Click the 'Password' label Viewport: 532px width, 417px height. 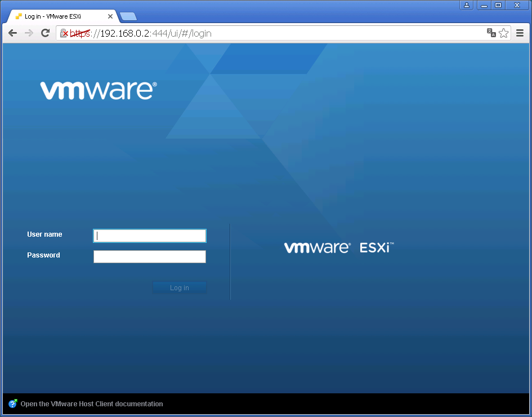(43, 255)
